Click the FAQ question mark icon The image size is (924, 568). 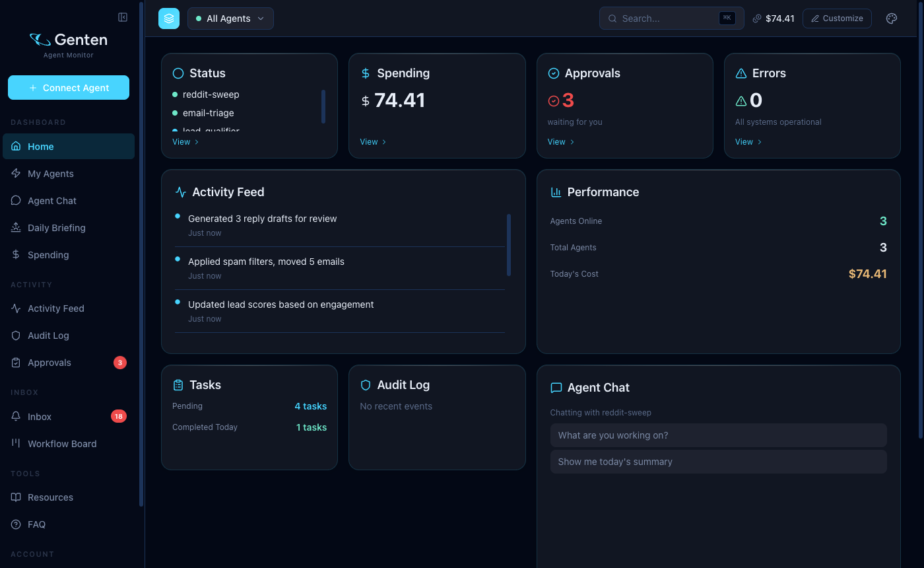[x=15, y=524]
